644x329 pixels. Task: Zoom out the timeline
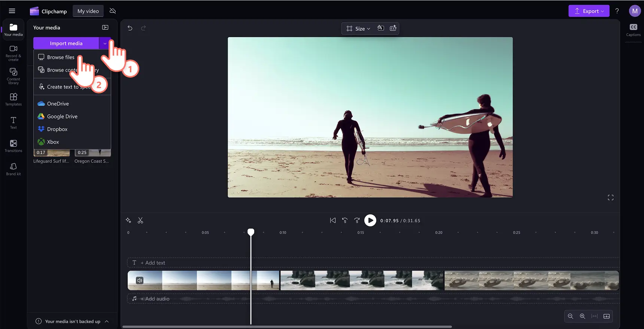tap(571, 316)
